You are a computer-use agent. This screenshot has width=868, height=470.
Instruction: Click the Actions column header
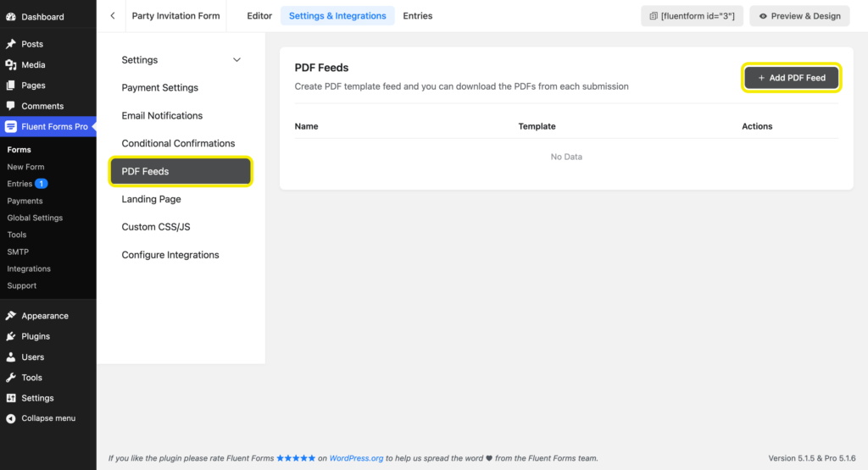coord(757,126)
